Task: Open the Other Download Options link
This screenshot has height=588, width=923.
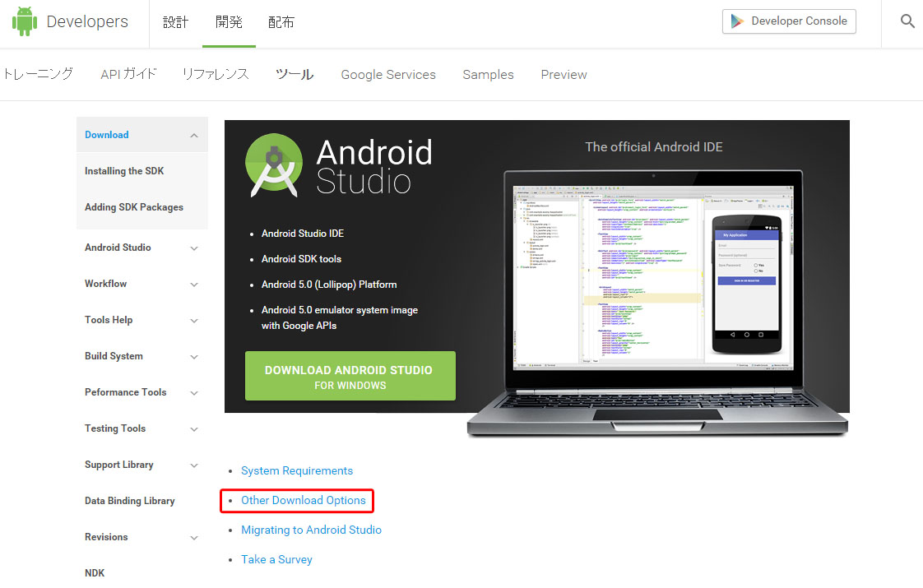Action: click(x=304, y=500)
